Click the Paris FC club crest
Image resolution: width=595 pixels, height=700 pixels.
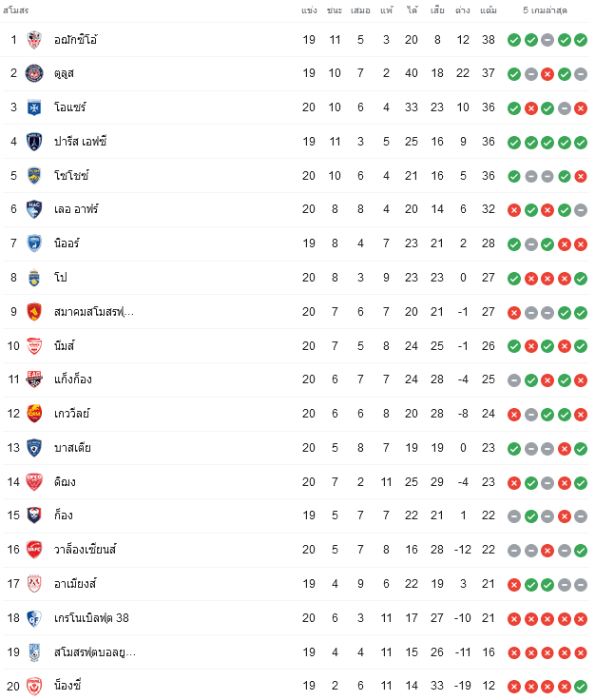34,142
